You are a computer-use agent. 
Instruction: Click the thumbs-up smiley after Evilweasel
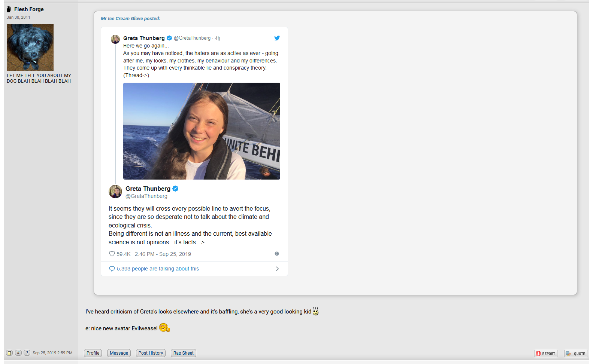[x=164, y=328]
